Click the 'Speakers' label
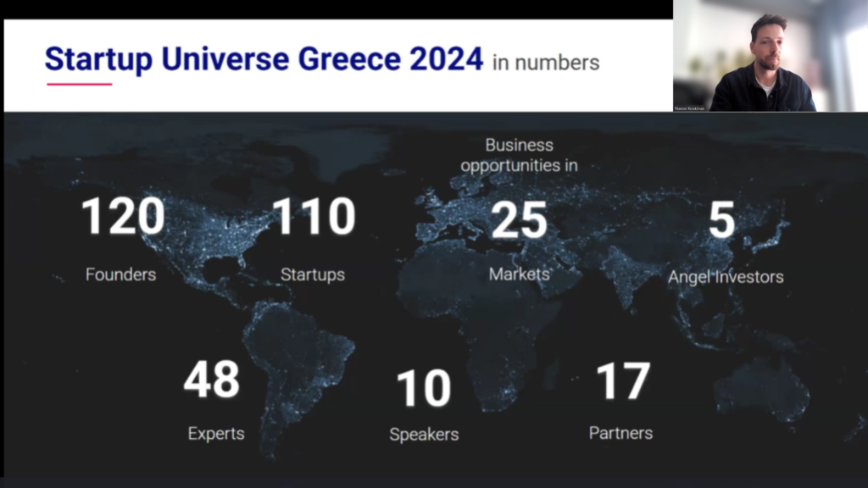Viewport: 868px width, 488px height. point(424,435)
